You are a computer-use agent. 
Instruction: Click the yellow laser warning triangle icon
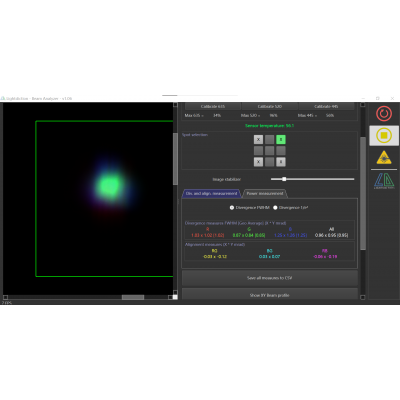point(384,157)
